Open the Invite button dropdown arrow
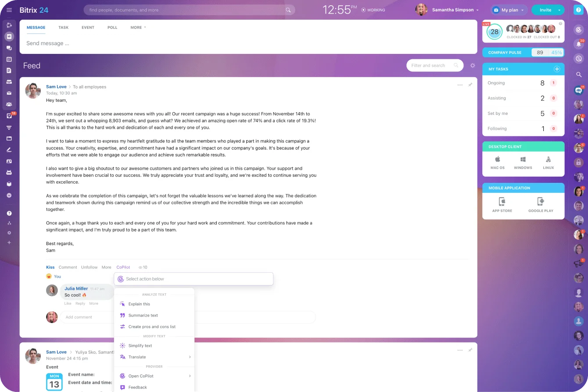Screen dimensions: 588x392 coord(559,10)
